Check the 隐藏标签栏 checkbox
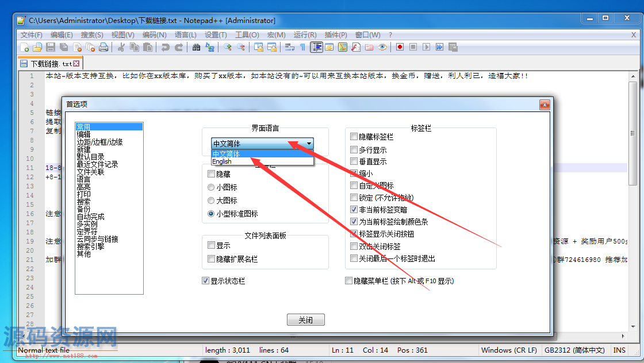 tap(354, 137)
